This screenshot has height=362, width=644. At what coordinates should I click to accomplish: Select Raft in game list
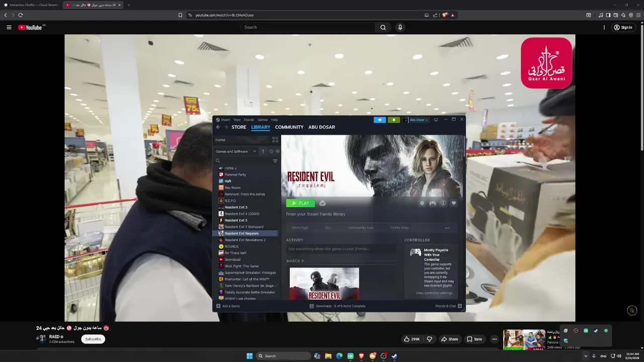tap(228, 181)
